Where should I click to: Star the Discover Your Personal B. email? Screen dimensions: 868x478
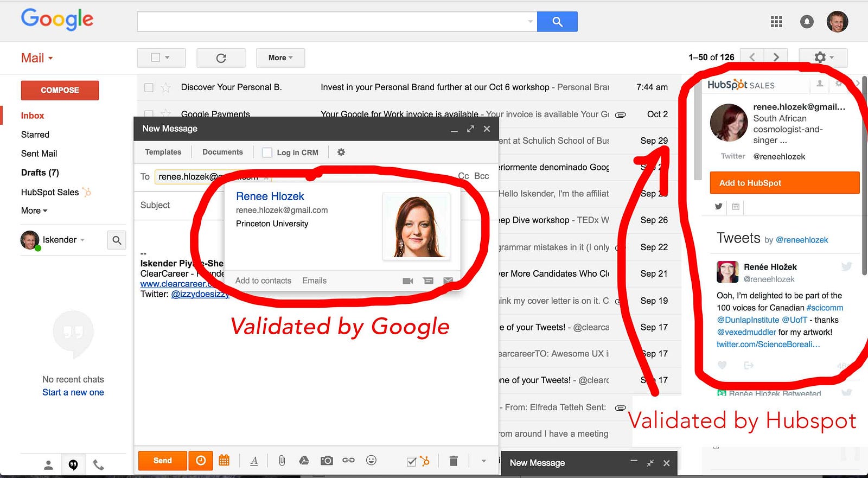coord(166,87)
